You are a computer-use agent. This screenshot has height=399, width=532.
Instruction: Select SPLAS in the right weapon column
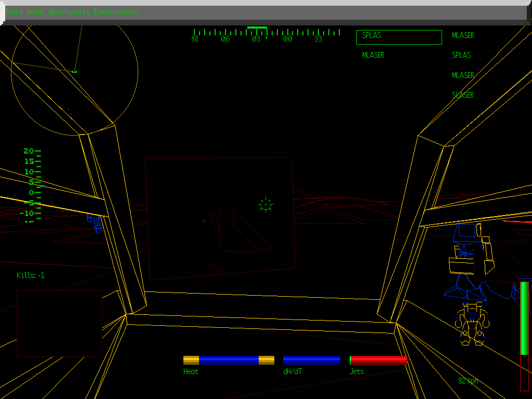point(461,55)
